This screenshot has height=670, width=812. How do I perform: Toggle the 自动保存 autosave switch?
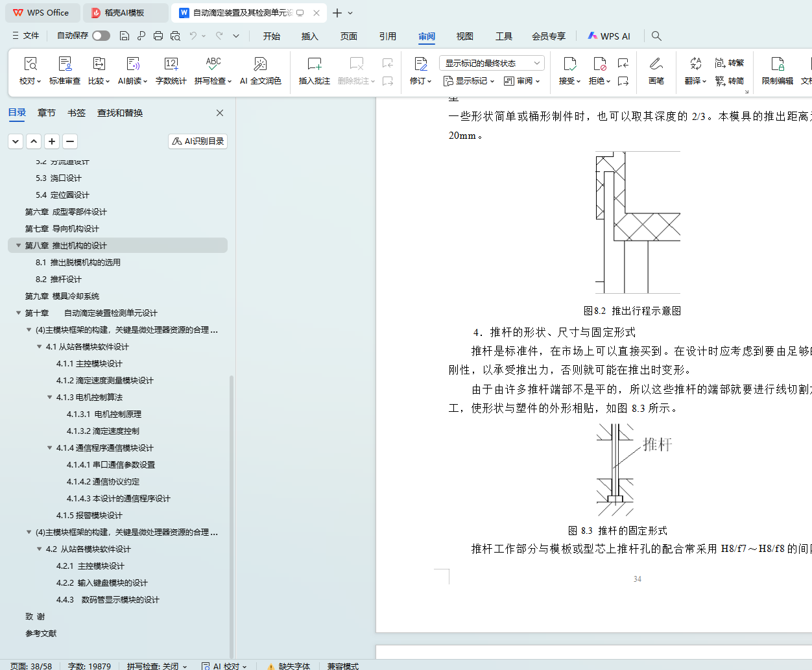[101, 36]
